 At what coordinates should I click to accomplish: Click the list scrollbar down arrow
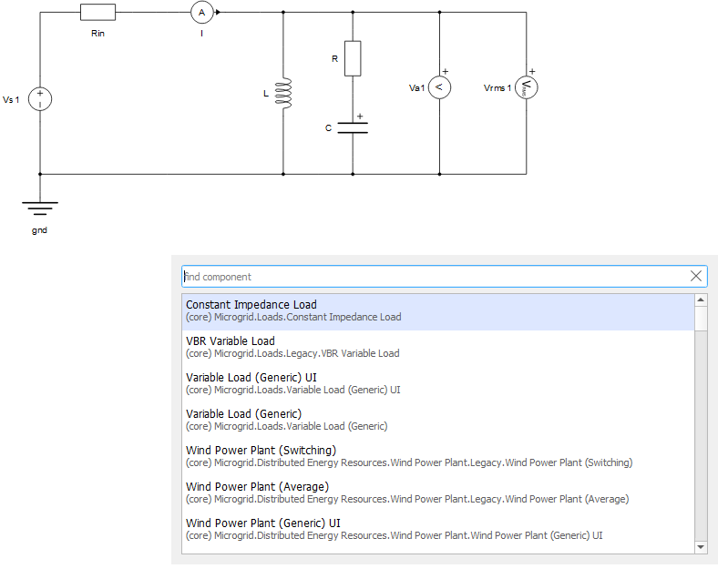coord(701,546)
